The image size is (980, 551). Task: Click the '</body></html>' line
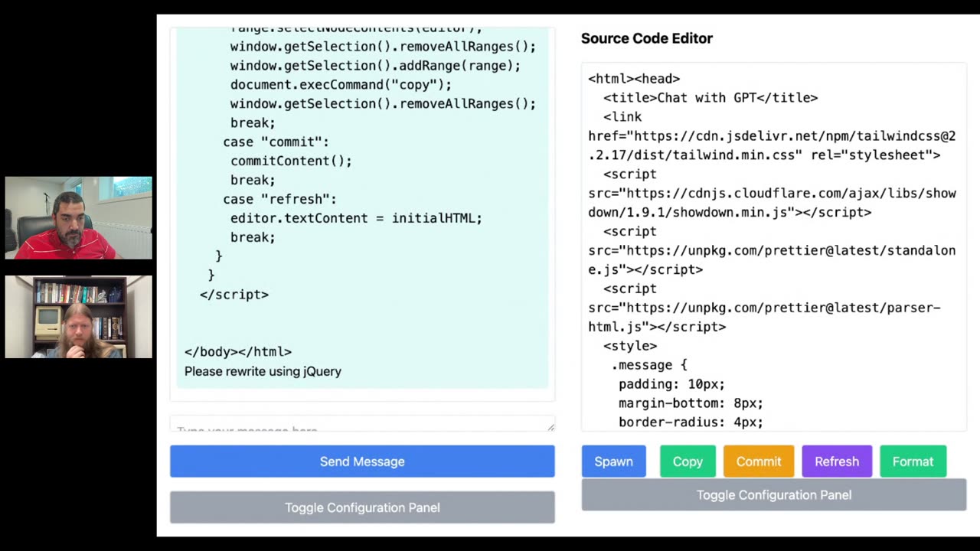(x=238, y=352)
